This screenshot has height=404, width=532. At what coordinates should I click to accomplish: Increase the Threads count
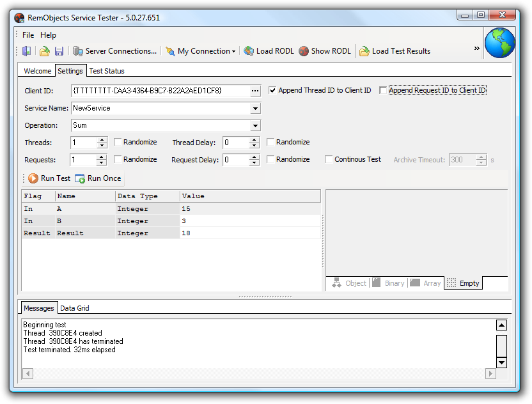pyautogui.click(x=102, y=139)
